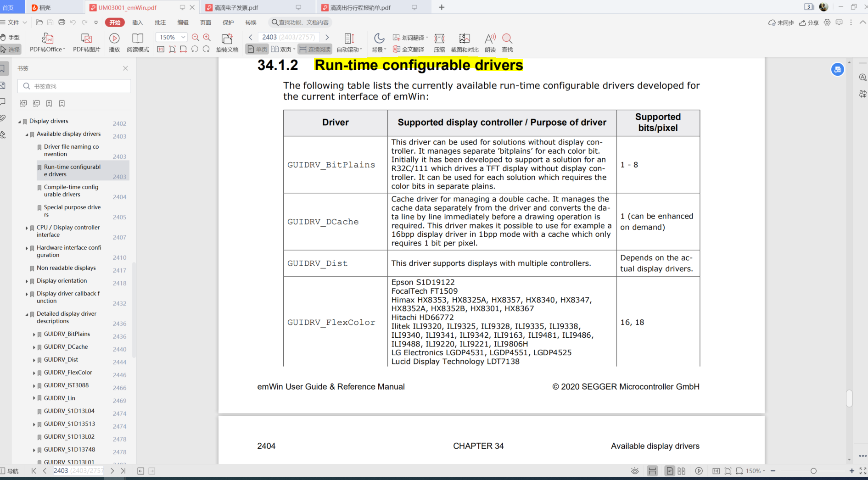The image size is (868, 480).
Task: Rotate page clockwise icon
Action: coord(206,49)
